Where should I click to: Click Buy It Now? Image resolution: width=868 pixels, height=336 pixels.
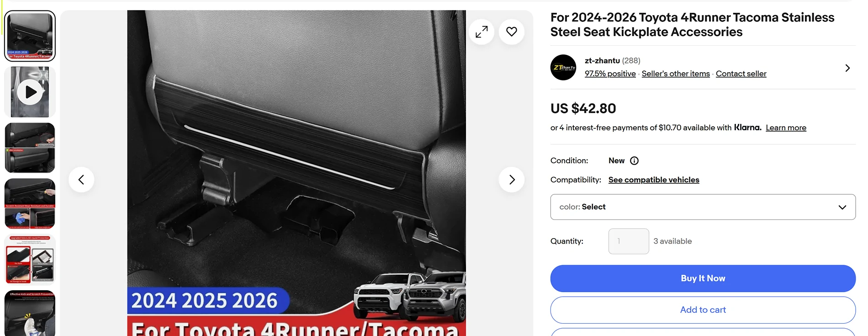point(703,278)
